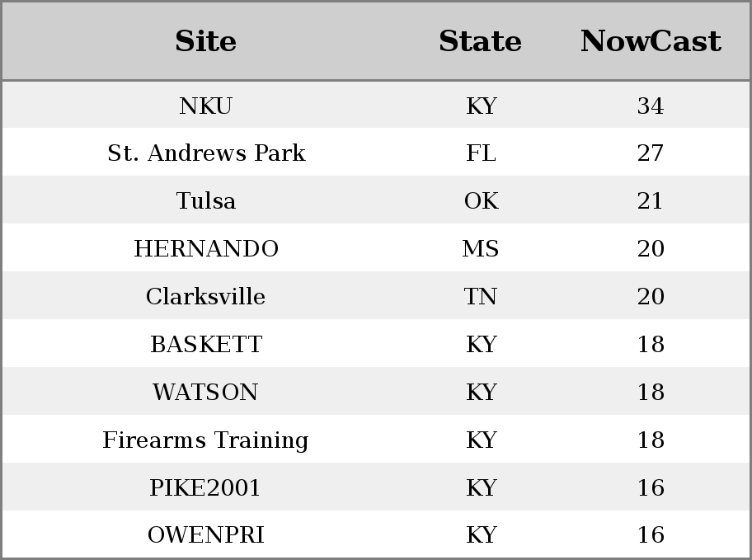Click the Clarksville site name

point(206,296)
